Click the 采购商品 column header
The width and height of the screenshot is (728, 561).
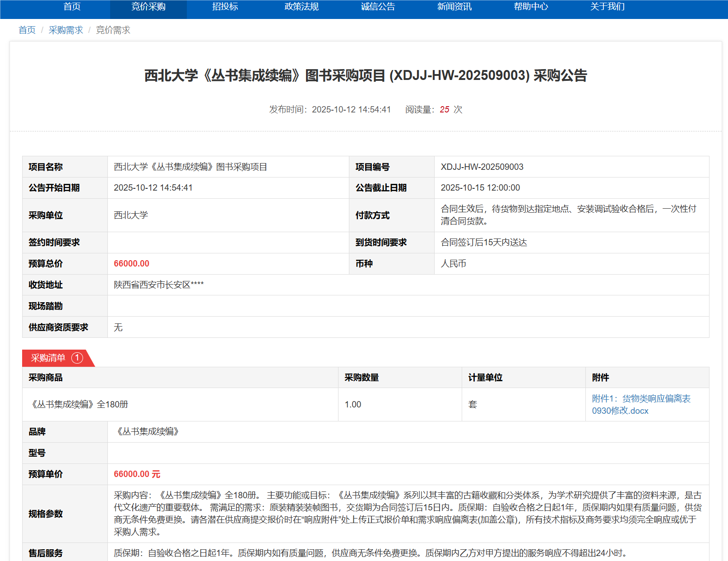[46, 378]
